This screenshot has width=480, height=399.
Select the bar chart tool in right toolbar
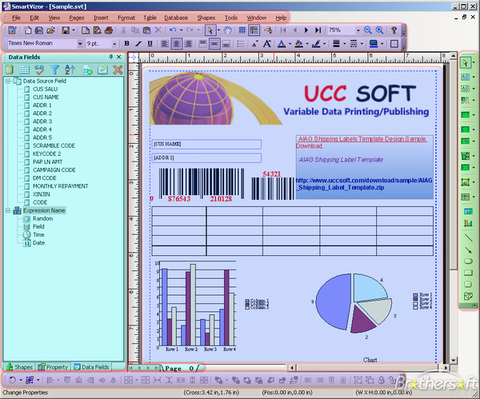click(x=468, y=223)
